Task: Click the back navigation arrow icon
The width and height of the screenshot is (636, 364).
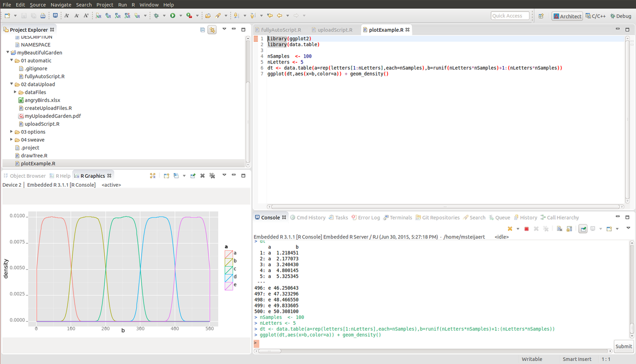Action: tap(279, 15)
